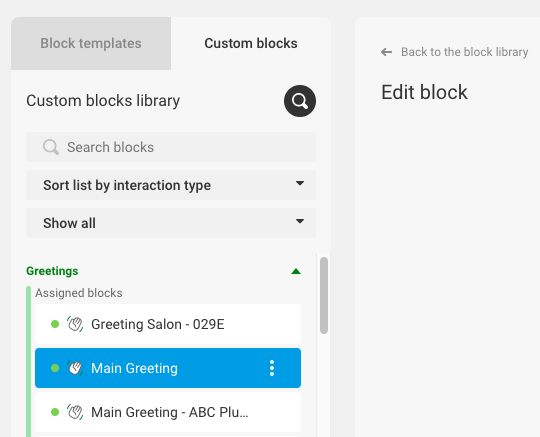
Task: Open the Sort list by interaction type dropdown
Action: point(171,185)
